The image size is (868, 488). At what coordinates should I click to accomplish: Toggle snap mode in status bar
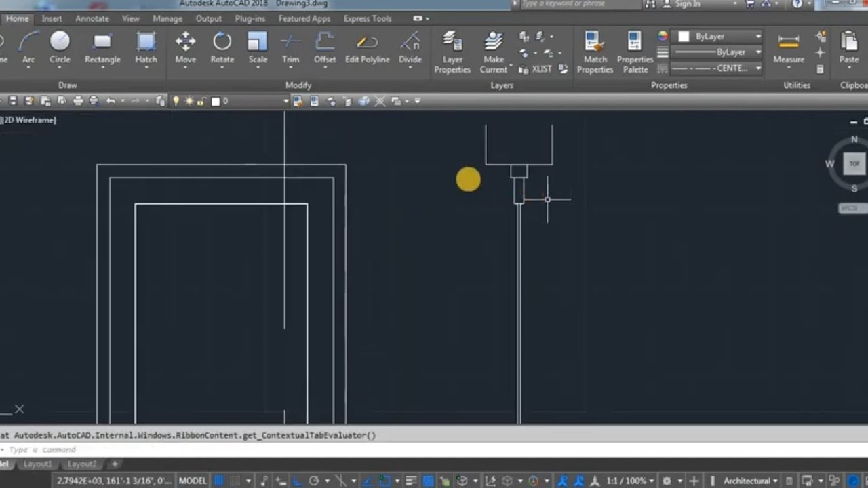pos(234,481)
